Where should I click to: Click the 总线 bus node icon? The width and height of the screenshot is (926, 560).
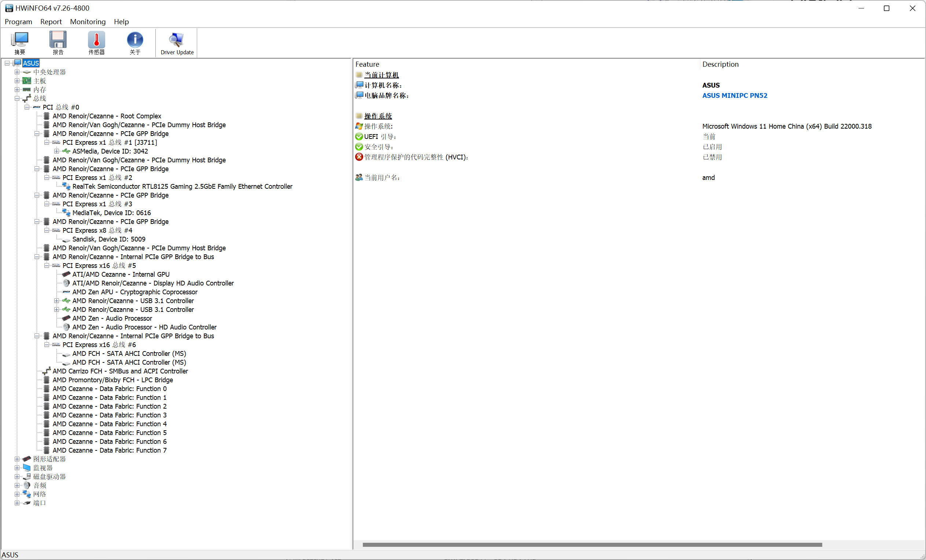[x=27, y=99]
